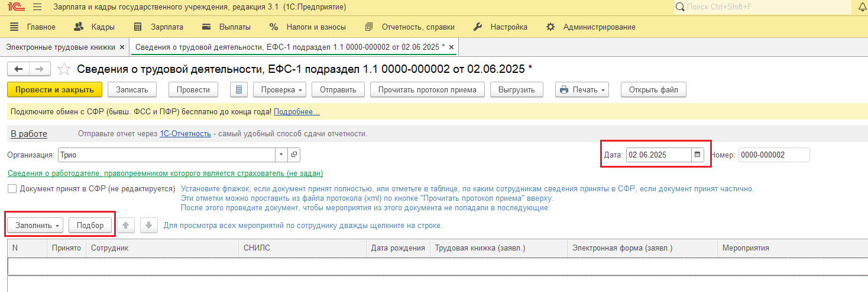
Task: Open Сведения о работодателе правопреемник link
Action: (x=166, y=174)
